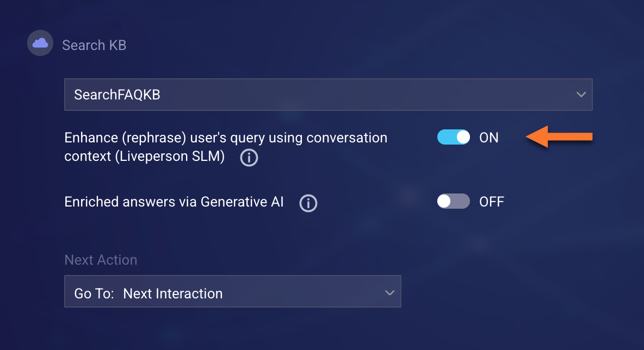Click the SearchFAQKB value text
This screenshot has width=644, height=350.
(117, 95)
